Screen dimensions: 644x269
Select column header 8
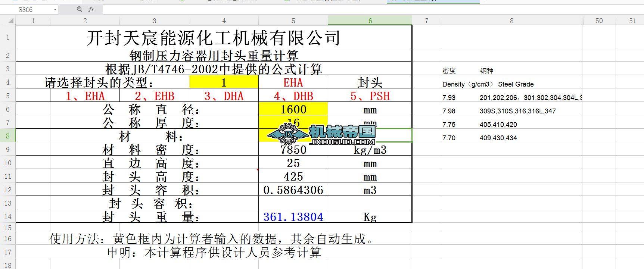point(511,21)
